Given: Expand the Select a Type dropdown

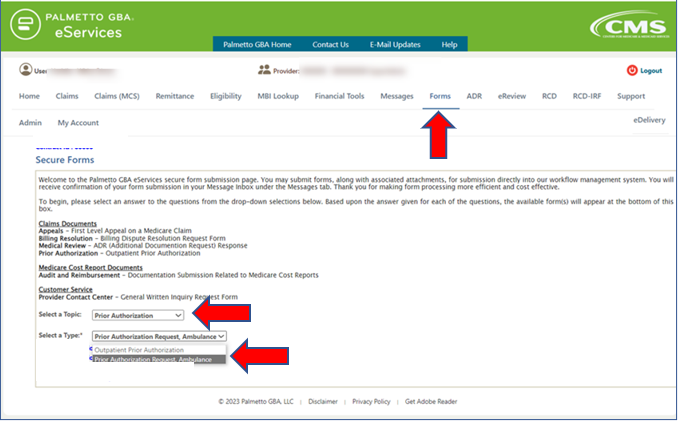Looking at the screenshot, I should coord(159,336).
